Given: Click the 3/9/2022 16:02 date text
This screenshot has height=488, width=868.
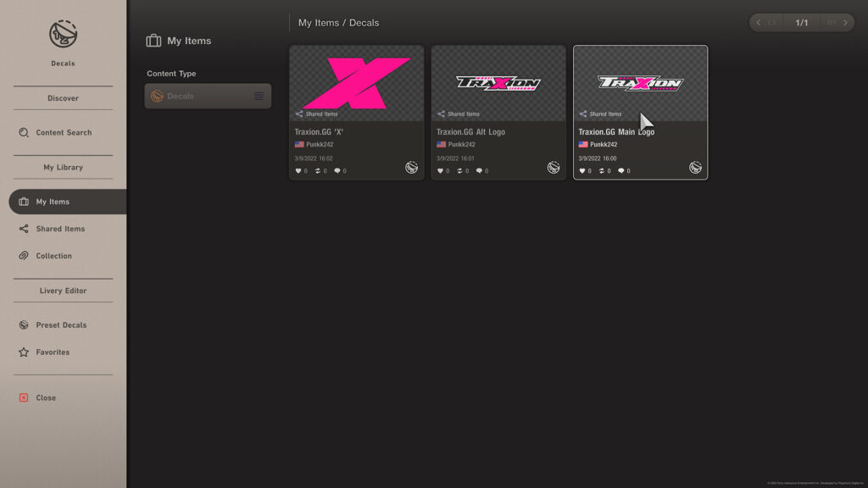Looking at the screenshot, I should pos(314,158).
